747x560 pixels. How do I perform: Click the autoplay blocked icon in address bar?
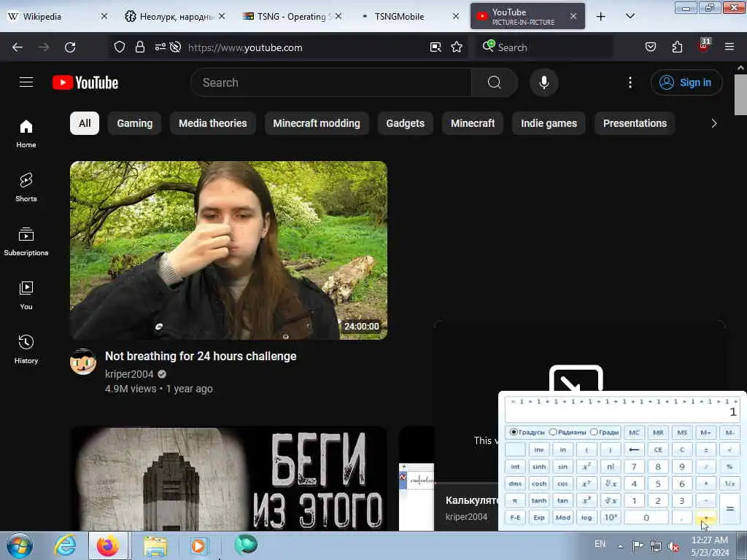(x=175, y=47)
